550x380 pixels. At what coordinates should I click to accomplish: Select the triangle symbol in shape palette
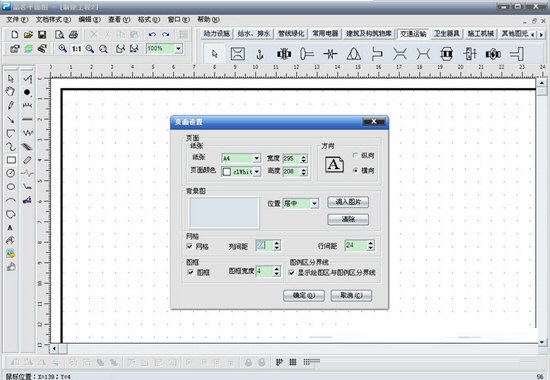click(354, 54)
